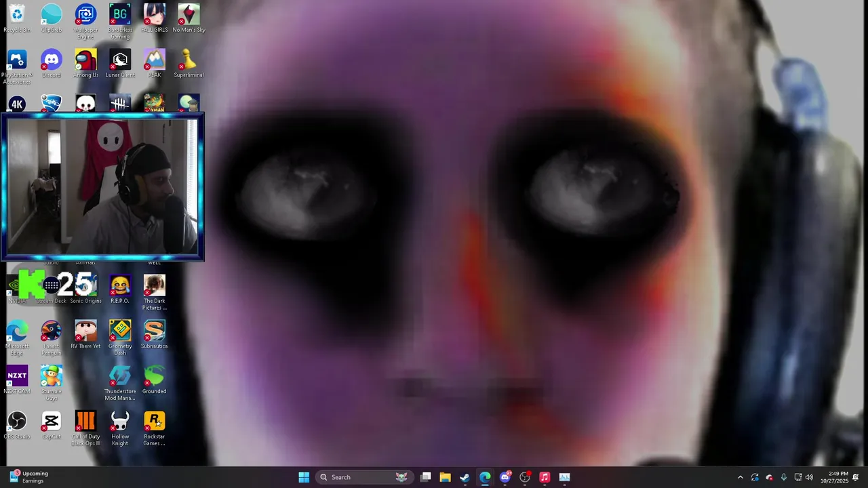Viewport: 868px width, 488px height.
Task: Select the Among Us desktop icon
Action: point(85,64)
